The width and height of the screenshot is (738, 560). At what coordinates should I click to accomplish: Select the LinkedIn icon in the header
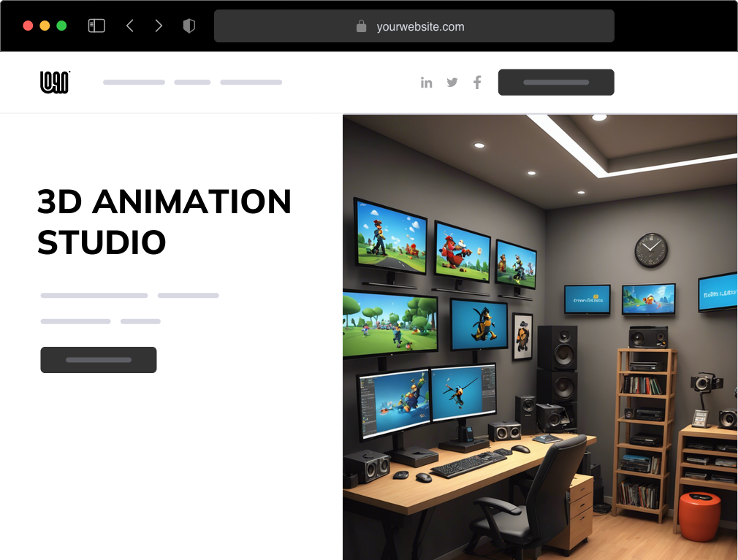tap(427, 83)
